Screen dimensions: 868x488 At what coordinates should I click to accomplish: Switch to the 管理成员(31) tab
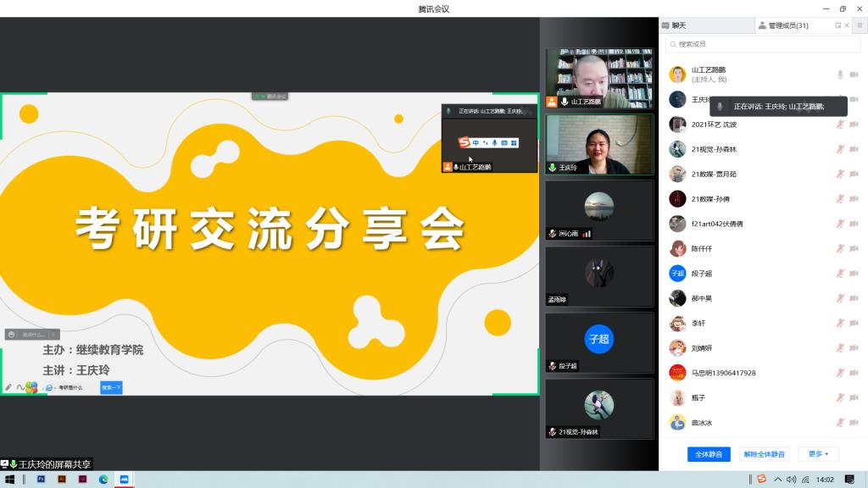pos(782,25)
